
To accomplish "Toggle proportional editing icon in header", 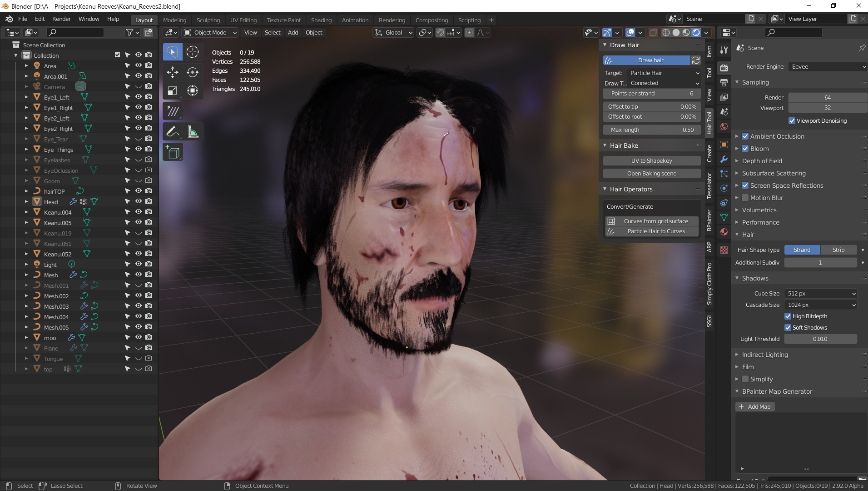I will click(x=470, y=32).
